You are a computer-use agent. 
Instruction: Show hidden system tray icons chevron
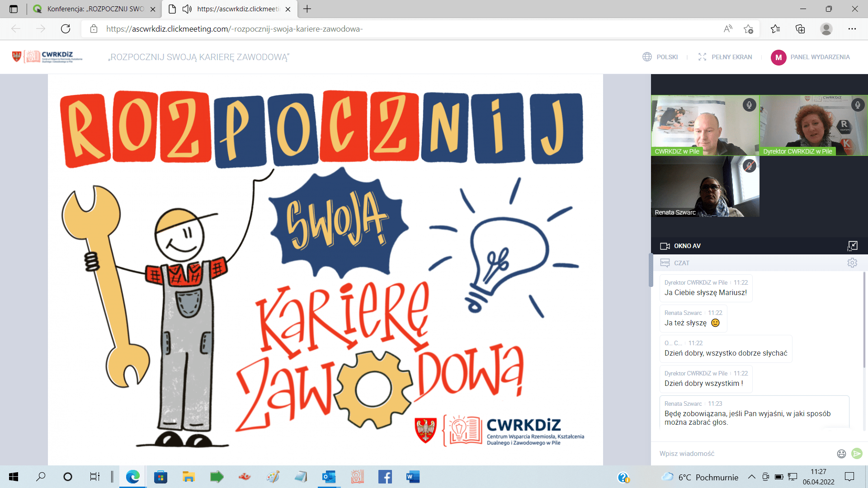click(751, 477)
